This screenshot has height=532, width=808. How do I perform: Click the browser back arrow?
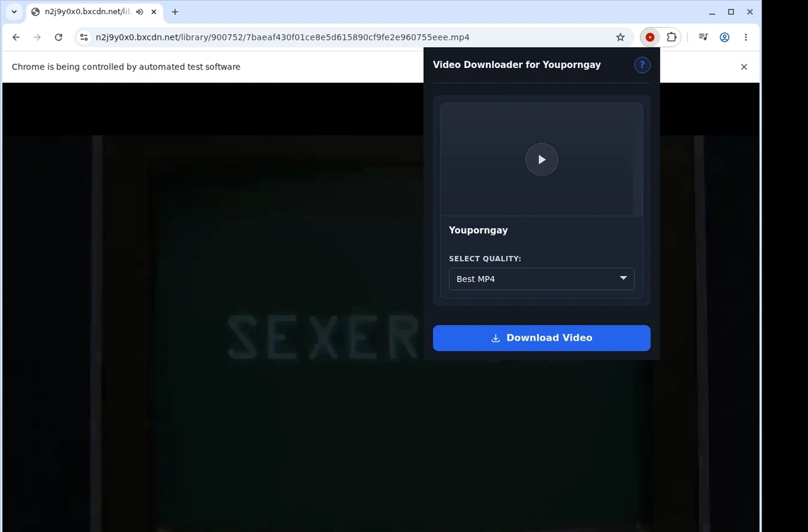click(x=16, y=38)
